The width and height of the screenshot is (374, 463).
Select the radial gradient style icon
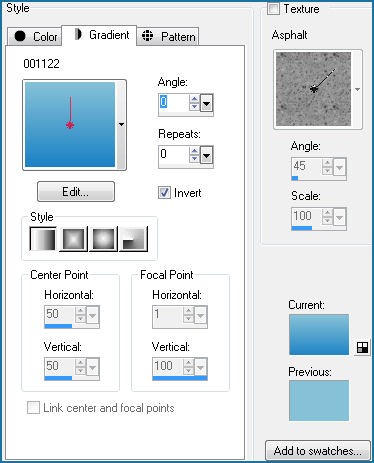[133, 239]
